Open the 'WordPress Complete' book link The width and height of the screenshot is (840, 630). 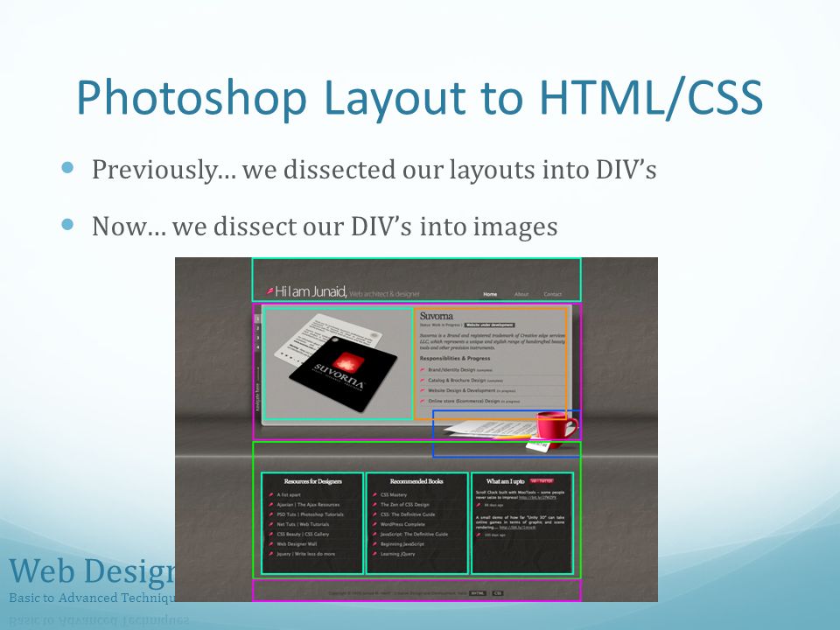[402, 524]
